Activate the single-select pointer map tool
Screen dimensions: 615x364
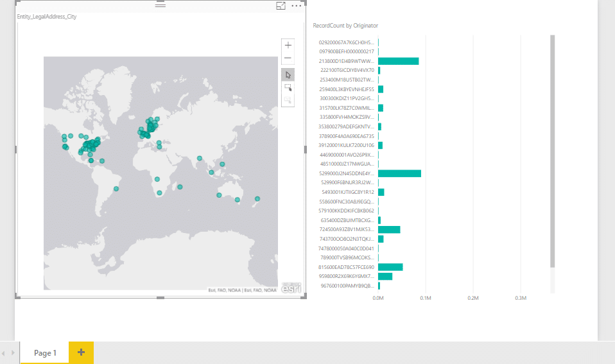(288, 74)
